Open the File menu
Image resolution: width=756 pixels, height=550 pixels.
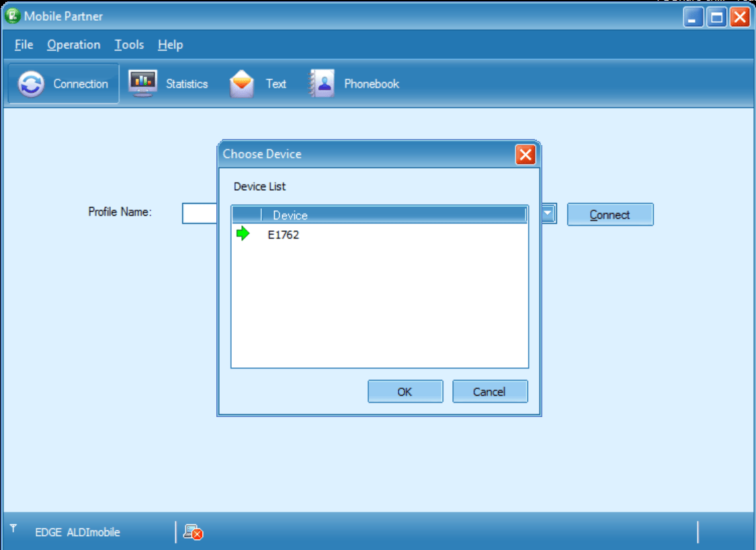24,45
